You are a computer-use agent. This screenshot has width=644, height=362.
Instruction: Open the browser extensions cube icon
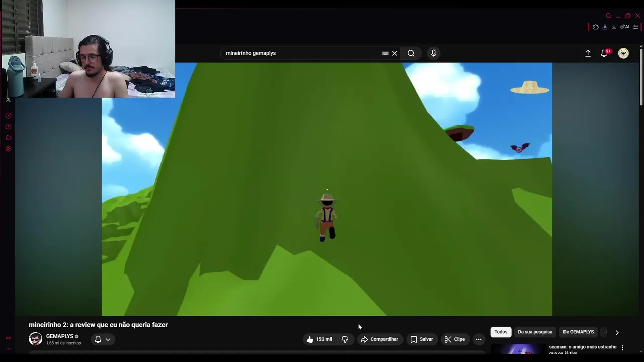(596, 27)
